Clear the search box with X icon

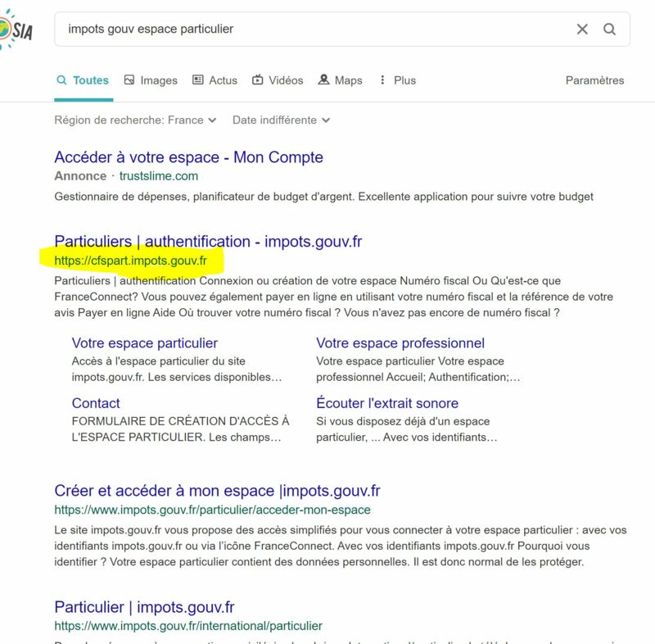tap(582, 29)
